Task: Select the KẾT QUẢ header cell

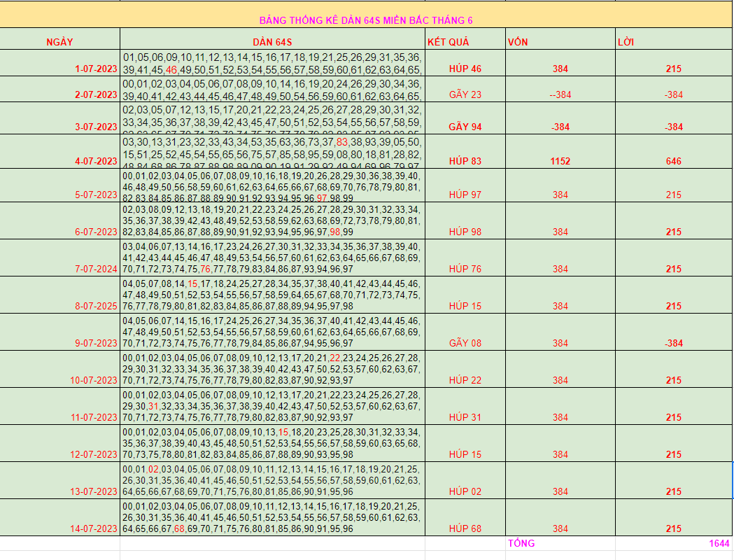Action: tap(465, 39)
